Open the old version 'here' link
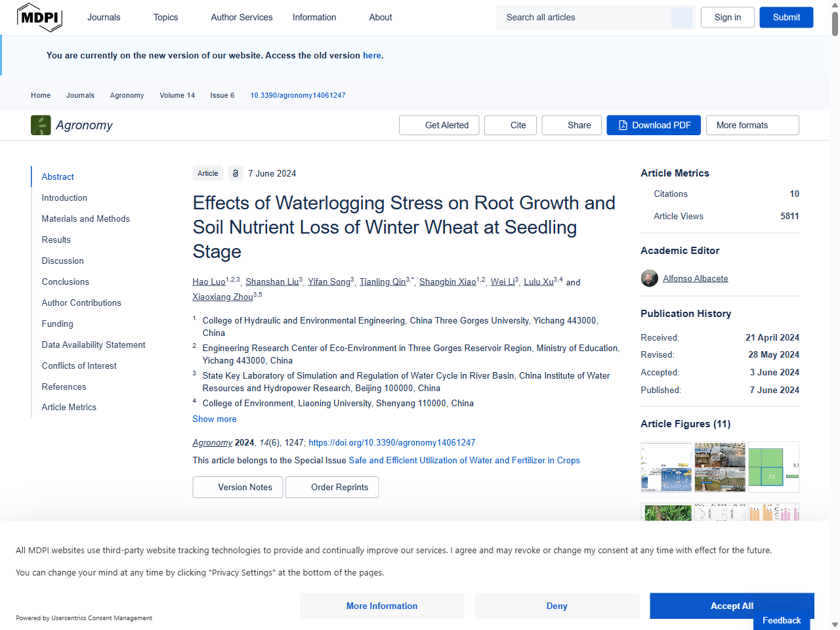Screen dimensions: 840x630 pos(371,55)
